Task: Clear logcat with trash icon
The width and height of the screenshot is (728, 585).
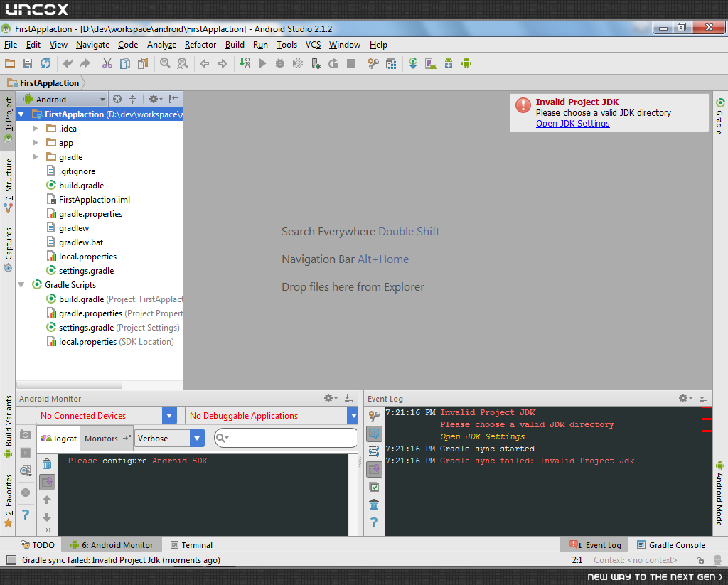Action: [47, 464]
